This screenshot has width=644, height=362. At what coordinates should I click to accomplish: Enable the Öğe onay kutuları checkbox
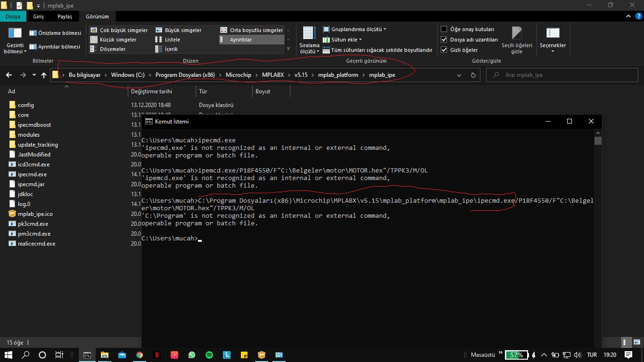pos(444,29)
